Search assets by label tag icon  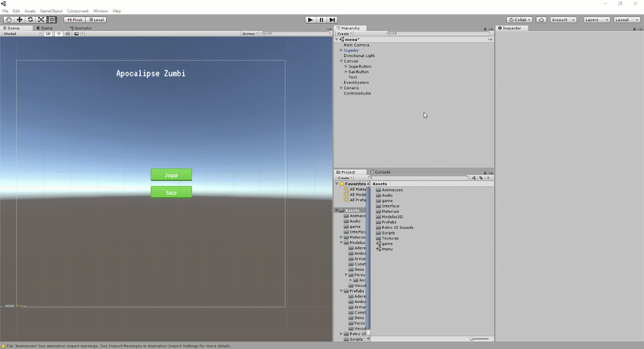pos(481,178)
